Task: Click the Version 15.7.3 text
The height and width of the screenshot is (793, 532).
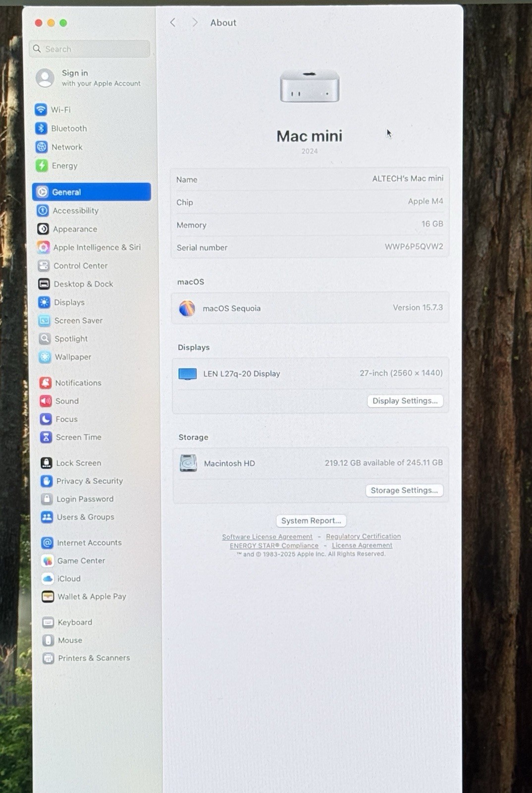Action: coord(418,307)
